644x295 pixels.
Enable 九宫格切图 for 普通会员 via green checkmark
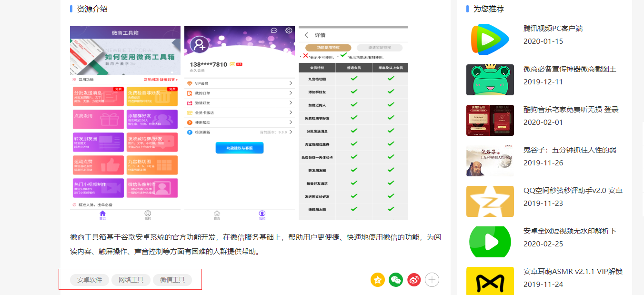(x=354, y=78)
